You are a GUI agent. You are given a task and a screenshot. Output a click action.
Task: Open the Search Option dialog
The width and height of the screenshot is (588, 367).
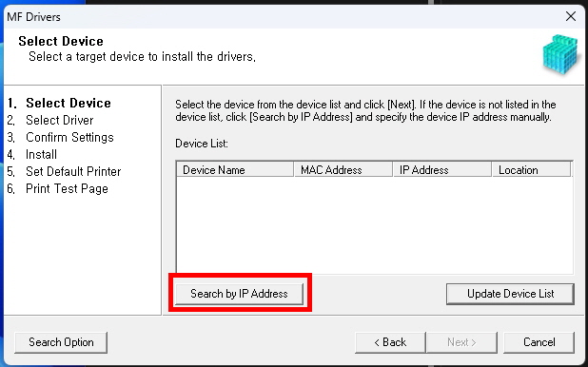61,342
